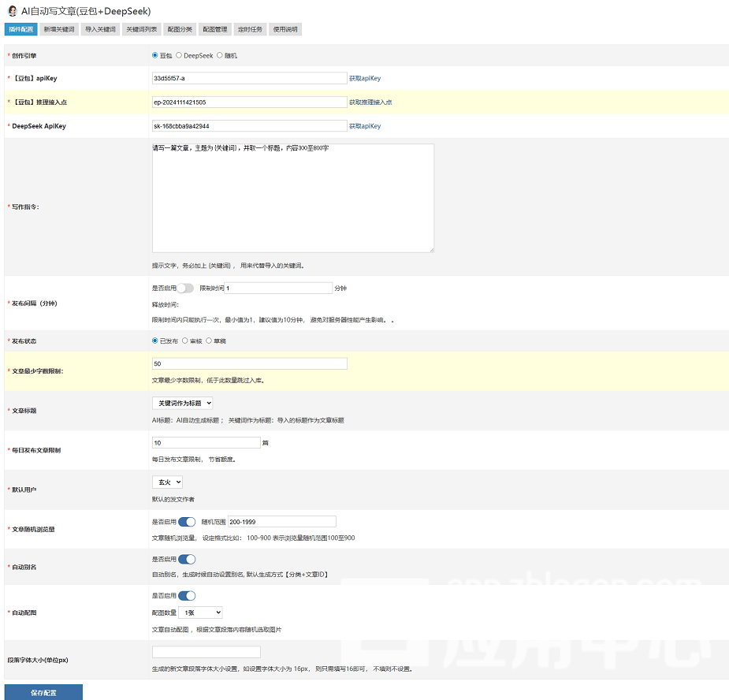Open the 插件配置 tab
Screen dimensions: 729x700
[x=21, y=29]
